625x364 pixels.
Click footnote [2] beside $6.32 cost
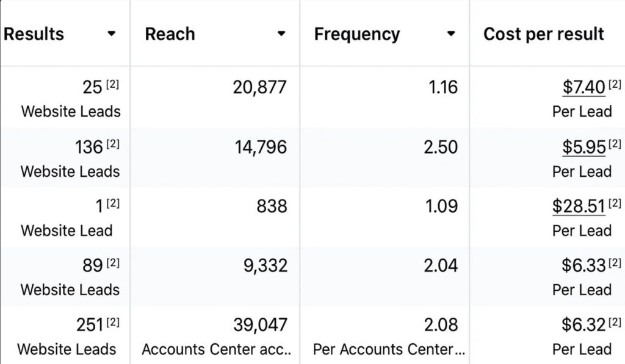(615, 322)
